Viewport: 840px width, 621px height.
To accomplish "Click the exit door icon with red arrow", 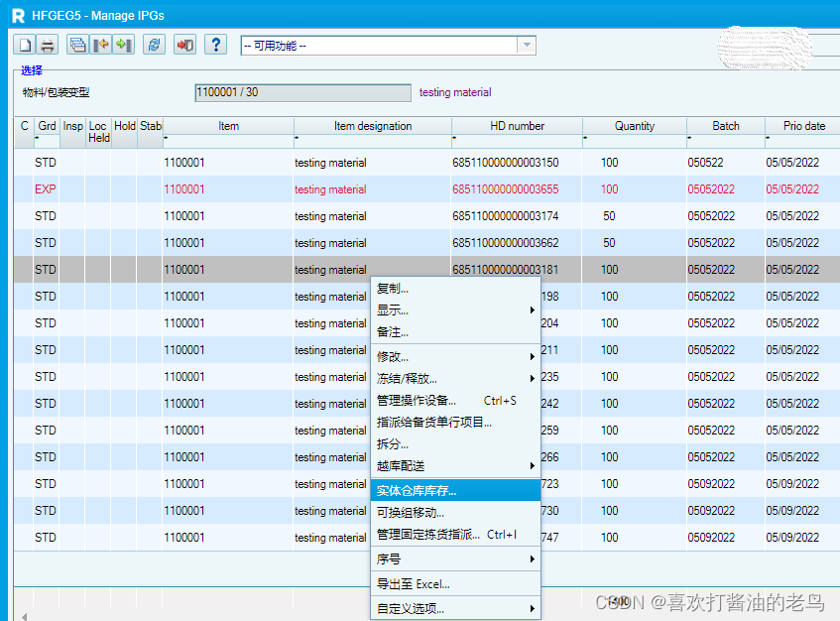I will (x=183, y=45).
